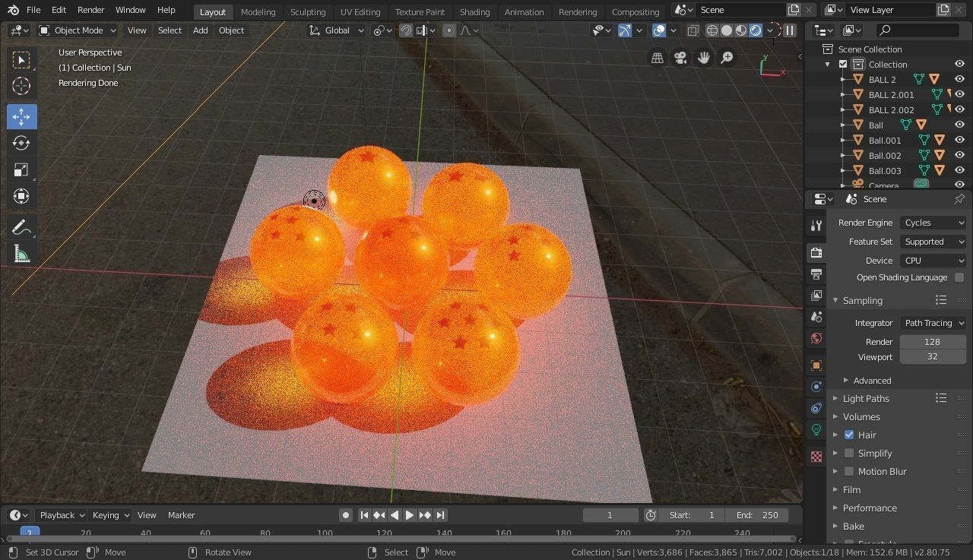
Task: Open the View Layer properties tab
Action: [816, 295]
